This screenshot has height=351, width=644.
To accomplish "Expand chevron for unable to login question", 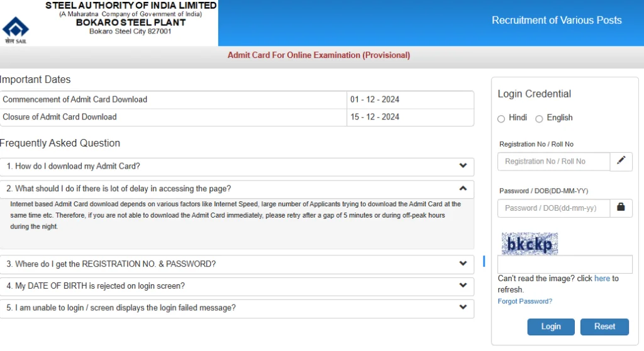I will pos(463,307).
